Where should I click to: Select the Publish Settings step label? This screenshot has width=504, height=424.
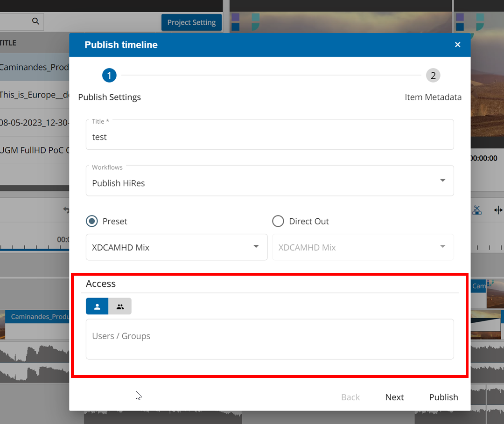click(x=109, y=97)
